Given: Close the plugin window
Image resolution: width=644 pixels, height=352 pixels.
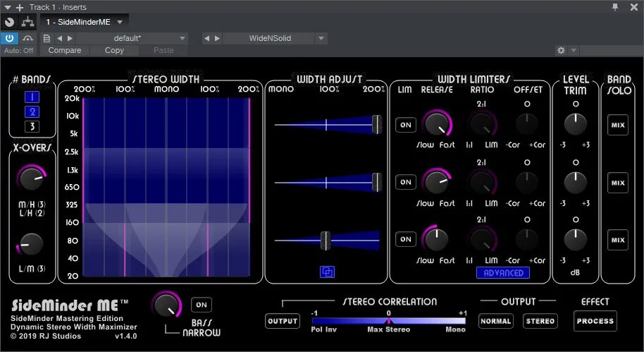Looking at the screenshot, I should (x=633, y=7).
